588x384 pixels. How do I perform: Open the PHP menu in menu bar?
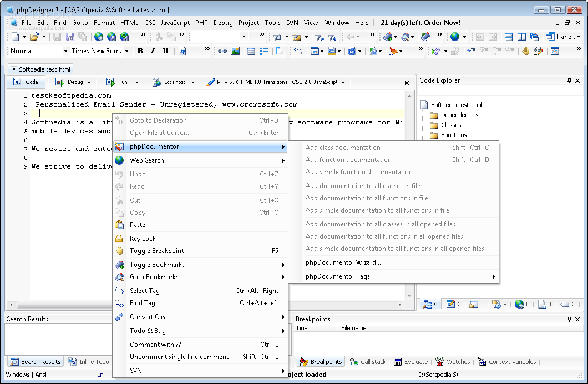pos(201,23)
